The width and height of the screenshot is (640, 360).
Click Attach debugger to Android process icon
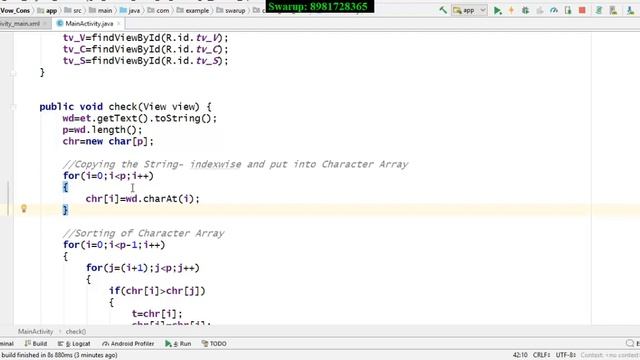click(568, 11)
